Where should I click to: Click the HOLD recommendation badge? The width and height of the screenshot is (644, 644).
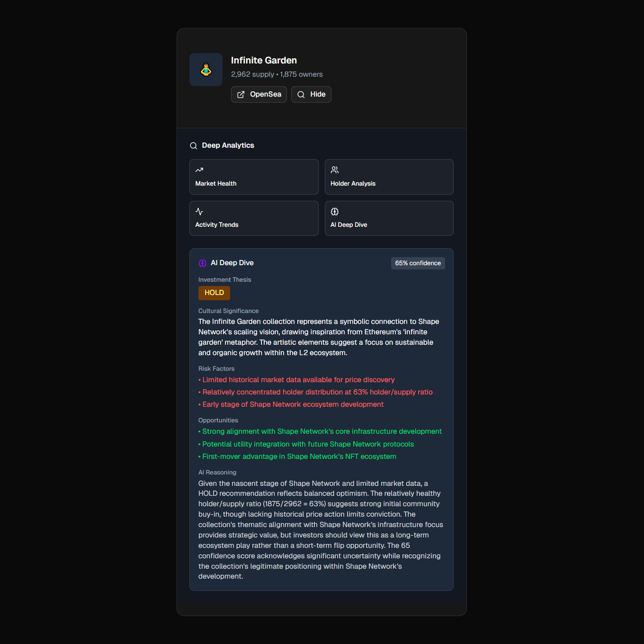214,293
